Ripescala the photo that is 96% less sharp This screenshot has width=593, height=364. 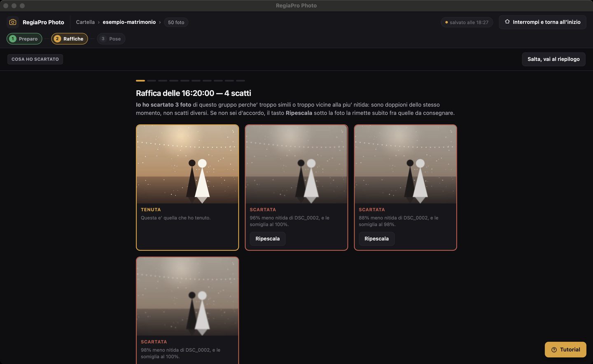268,239
